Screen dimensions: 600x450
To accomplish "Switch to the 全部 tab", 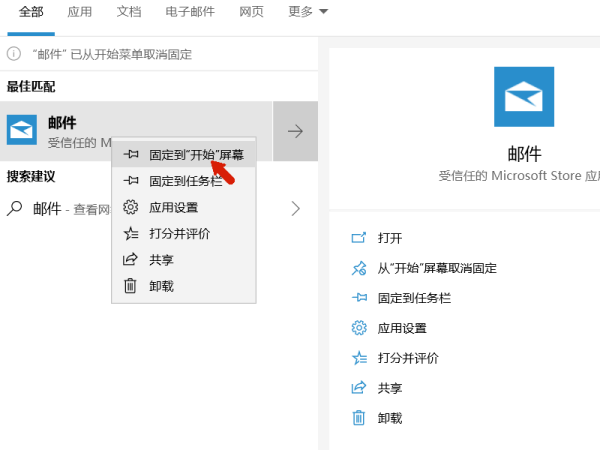I will coord(31,12).
